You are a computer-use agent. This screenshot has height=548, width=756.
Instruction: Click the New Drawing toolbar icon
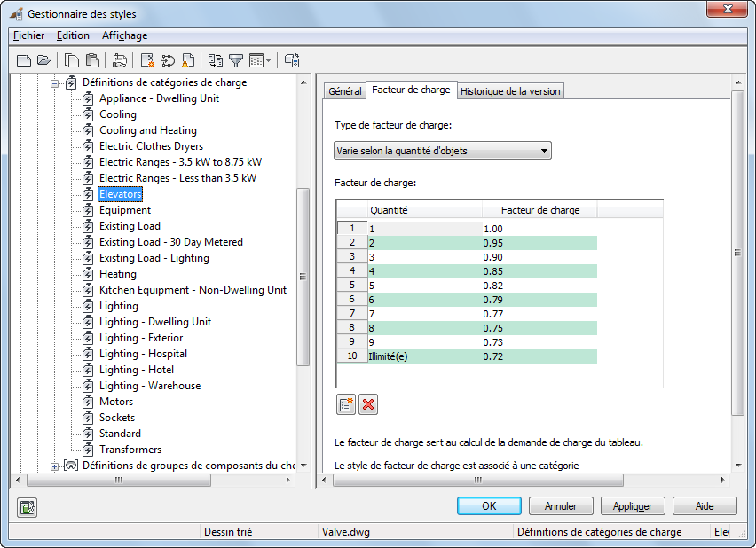24,60
